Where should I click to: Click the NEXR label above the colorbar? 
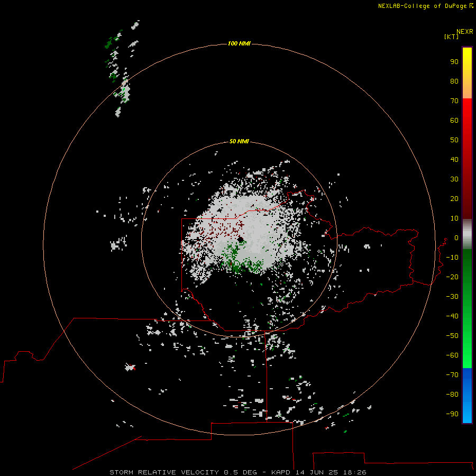tap(465, 32)
